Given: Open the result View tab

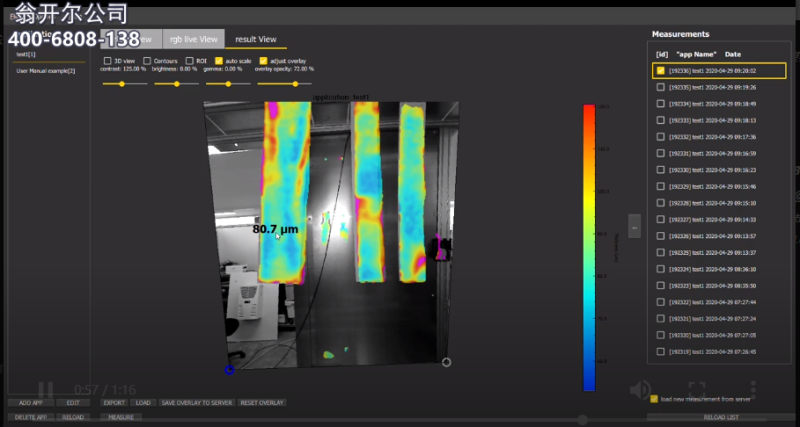Looking at the screenshot, I should [256, 39].
